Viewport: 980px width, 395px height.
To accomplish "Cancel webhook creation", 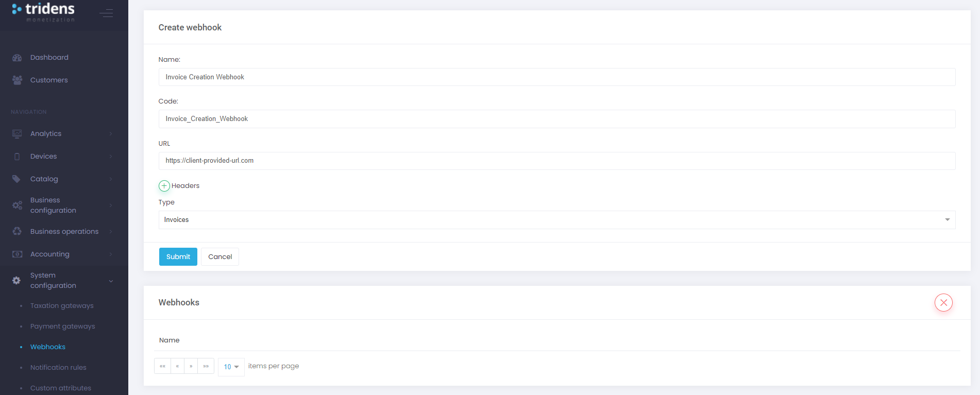I will point(219,256).
